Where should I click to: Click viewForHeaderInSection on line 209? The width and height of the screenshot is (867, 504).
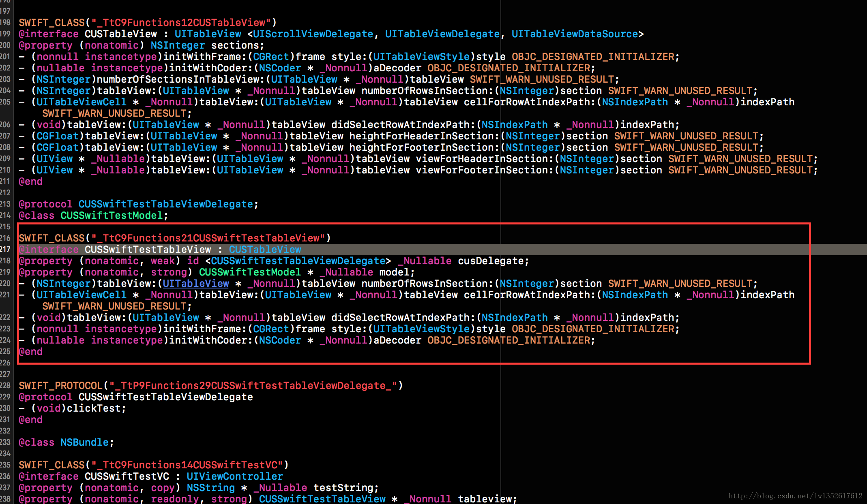pyautogui.click(x=482, y=159)
